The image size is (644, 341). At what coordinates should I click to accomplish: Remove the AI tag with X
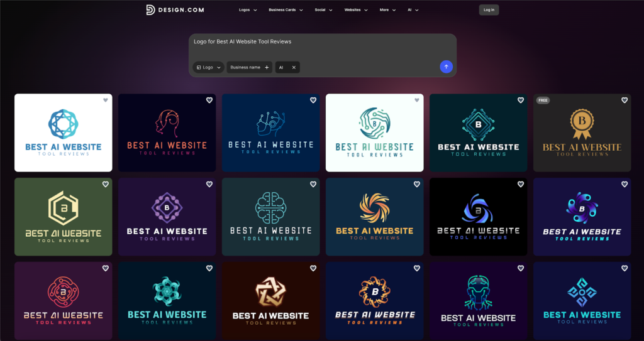tap(294, 67)
